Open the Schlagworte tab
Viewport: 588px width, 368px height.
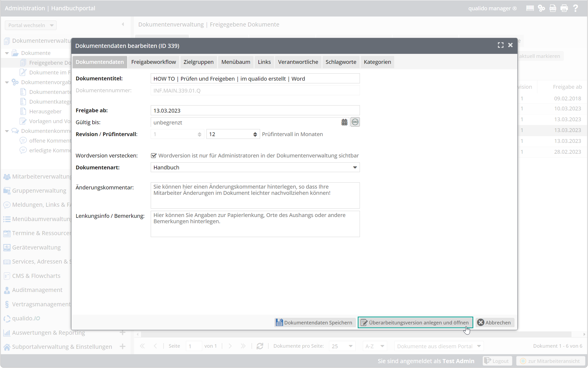[x=341, y=62]
